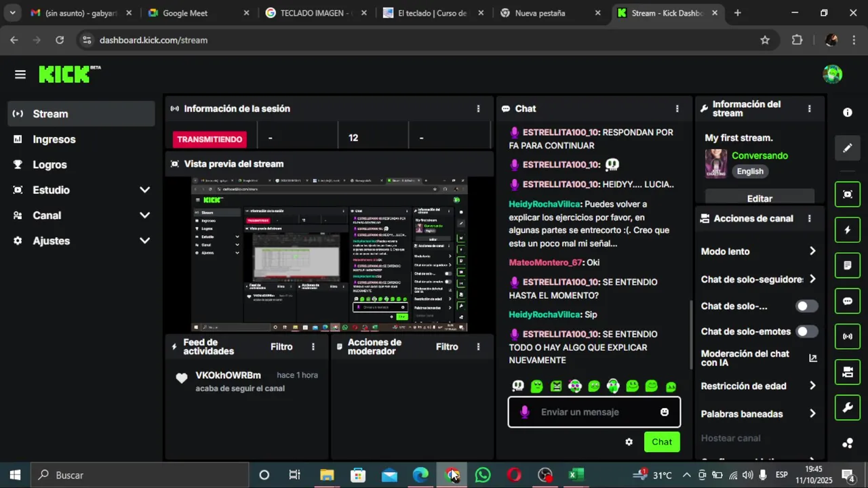Open Filtro in Feed de actividades

tap(281, 346)
